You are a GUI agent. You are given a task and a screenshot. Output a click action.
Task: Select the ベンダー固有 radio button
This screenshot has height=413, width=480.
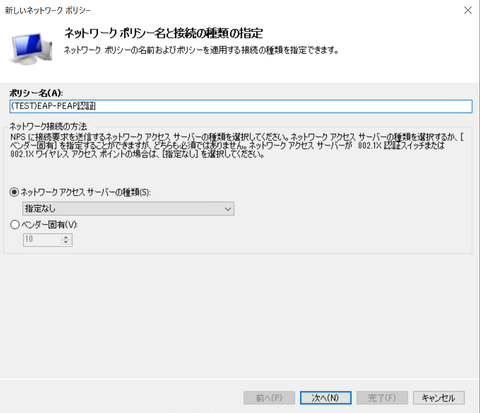pyautogui.click(x=14, y=225)
